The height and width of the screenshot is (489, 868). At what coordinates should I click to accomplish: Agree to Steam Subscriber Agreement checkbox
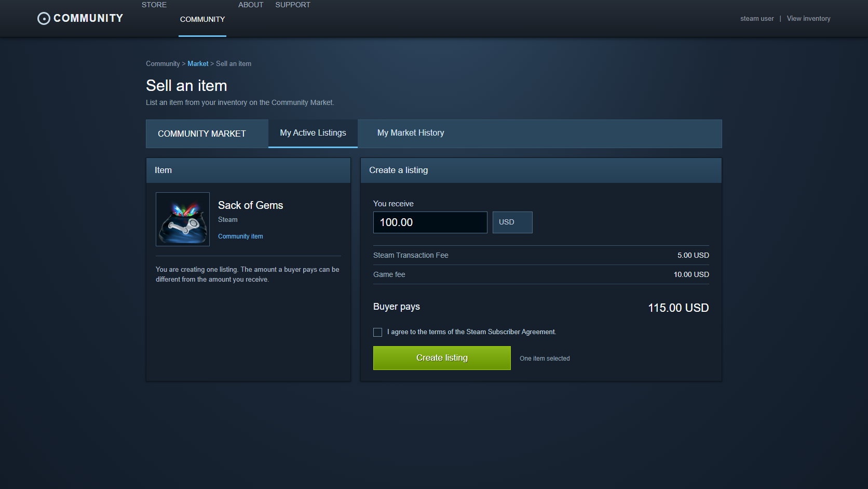click(377, 333)
